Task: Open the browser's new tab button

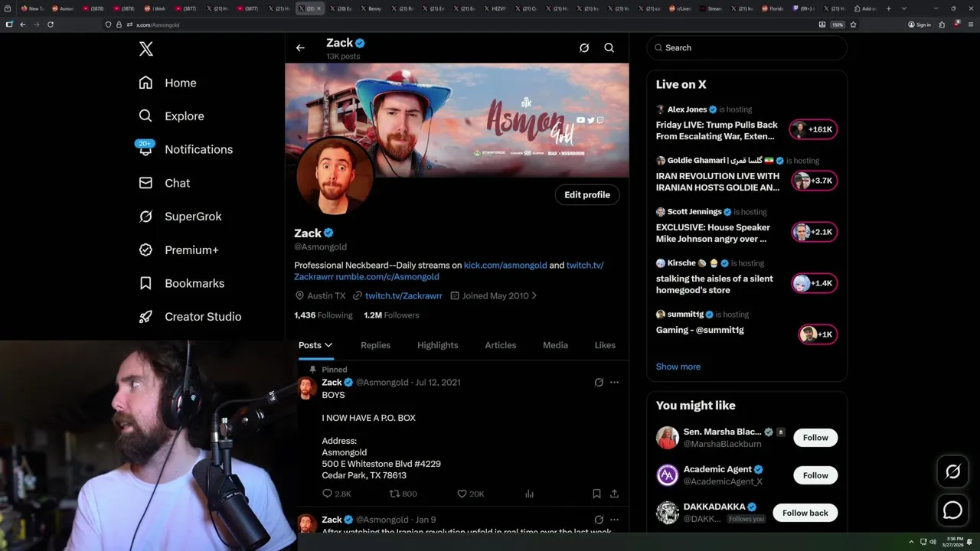Action: click(888, 8)
